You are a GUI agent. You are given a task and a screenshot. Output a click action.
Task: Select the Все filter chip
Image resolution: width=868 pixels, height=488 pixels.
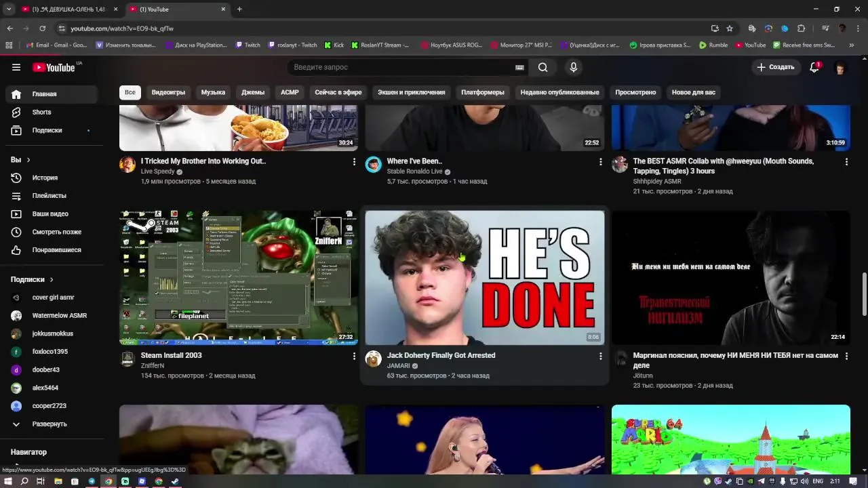click(130, 92)
